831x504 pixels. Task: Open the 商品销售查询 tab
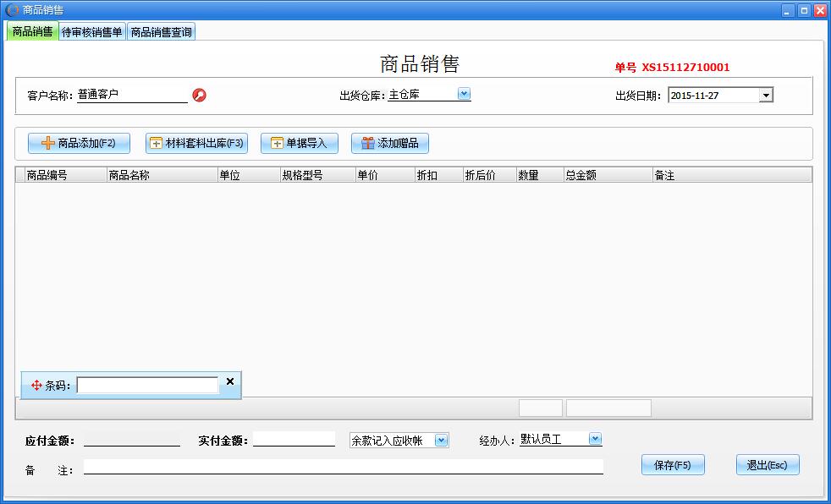coord(161,32)
